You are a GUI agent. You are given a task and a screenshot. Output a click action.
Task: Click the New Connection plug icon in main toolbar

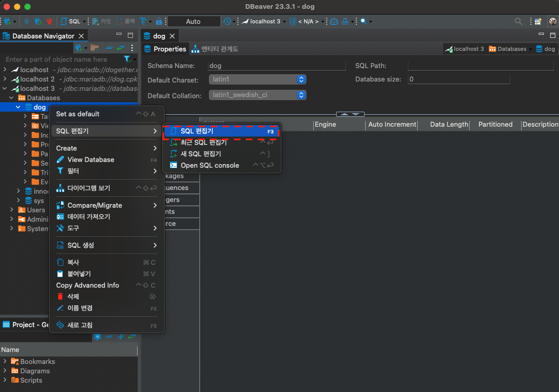point(7,21)
